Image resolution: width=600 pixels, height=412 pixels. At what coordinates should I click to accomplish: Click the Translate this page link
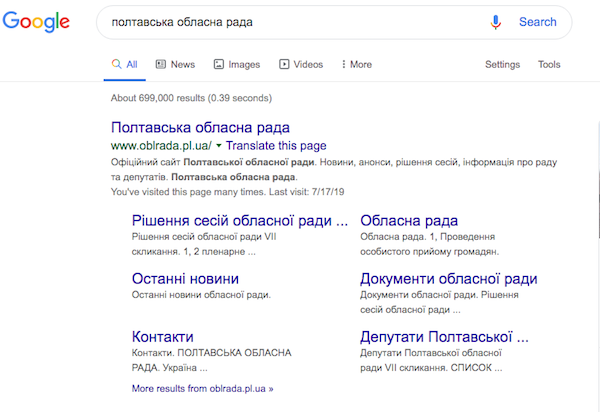(269, 146)
